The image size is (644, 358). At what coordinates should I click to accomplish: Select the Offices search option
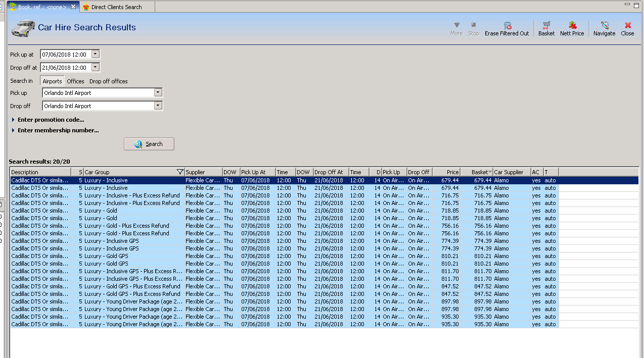click(75, 81)
